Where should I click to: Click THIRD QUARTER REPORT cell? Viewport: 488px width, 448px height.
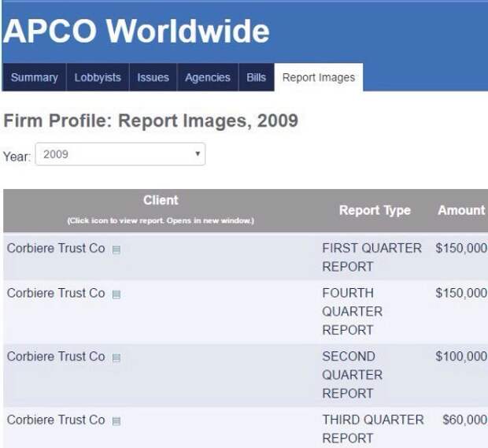[x=373, y=429]
